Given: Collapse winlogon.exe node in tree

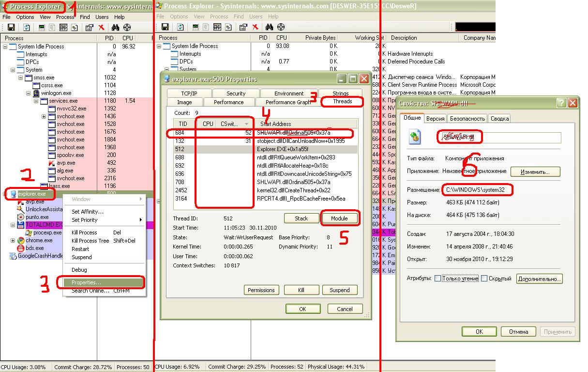Looking at the screenshot, I should (x=29, y=93).
